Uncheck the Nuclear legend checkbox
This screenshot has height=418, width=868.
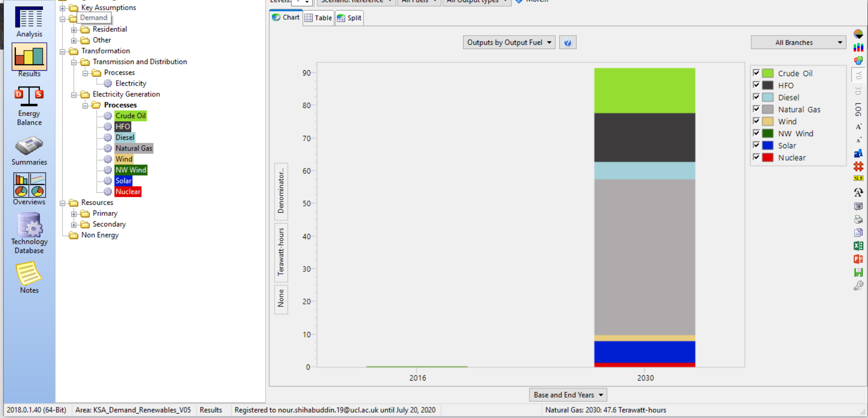coord(756,157)
